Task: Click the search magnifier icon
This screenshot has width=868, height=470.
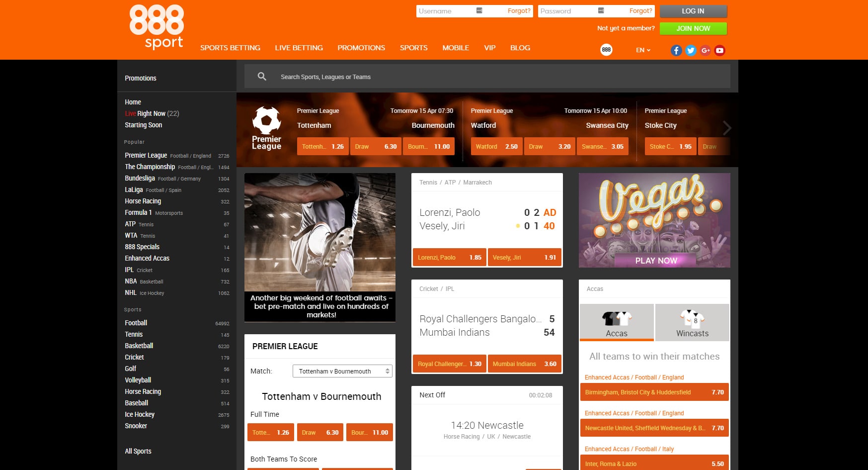Action: [262, 77]
